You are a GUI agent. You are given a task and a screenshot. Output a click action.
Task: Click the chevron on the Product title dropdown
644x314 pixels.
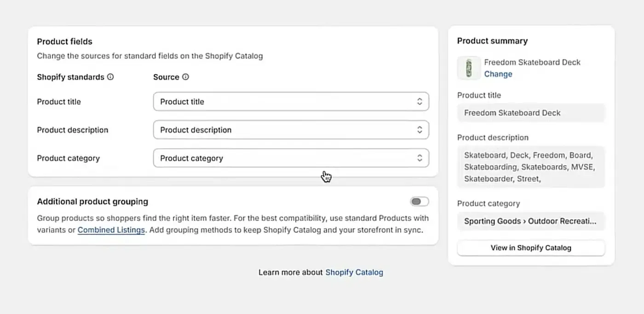419,101
